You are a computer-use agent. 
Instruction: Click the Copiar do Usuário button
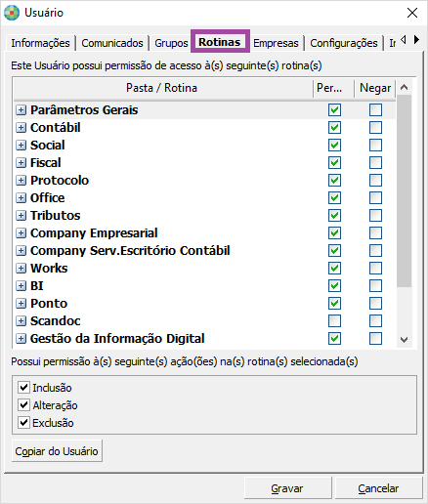point(57,451)
